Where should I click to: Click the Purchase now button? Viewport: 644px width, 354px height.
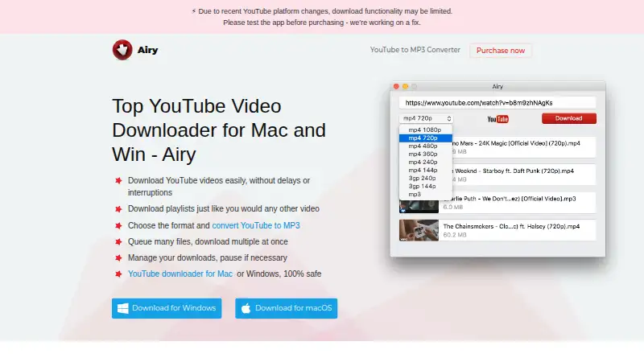point(500,51)
